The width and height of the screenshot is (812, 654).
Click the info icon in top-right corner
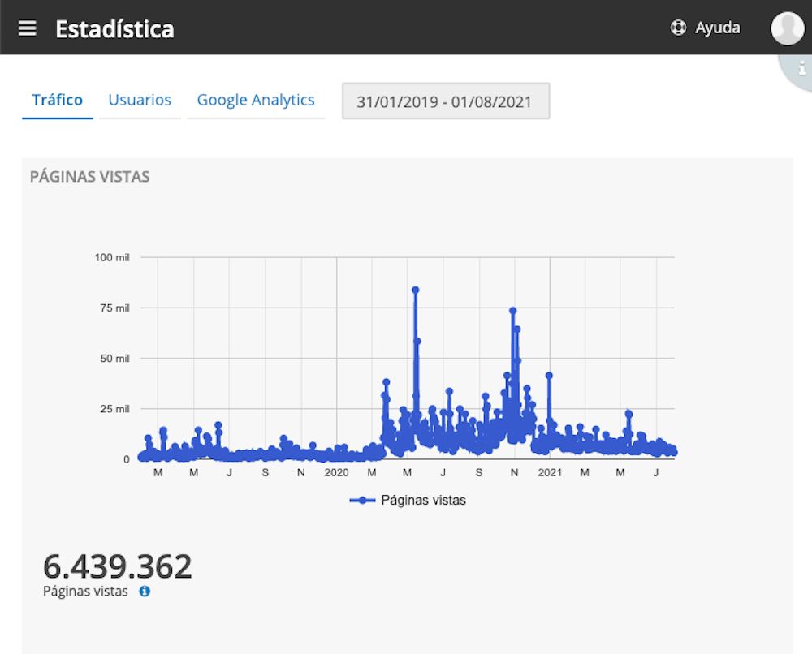coord(801,69)
